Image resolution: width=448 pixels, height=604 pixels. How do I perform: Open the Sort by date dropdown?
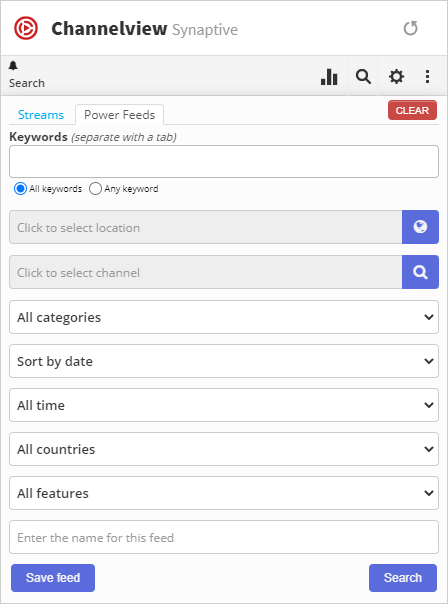224,361
